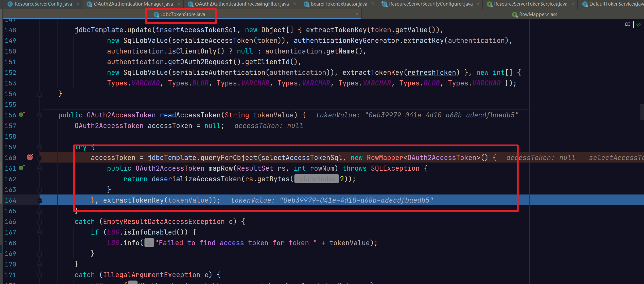Collapse catch block fold at line 166
The image size is (644, 284).
pos(39,222)
